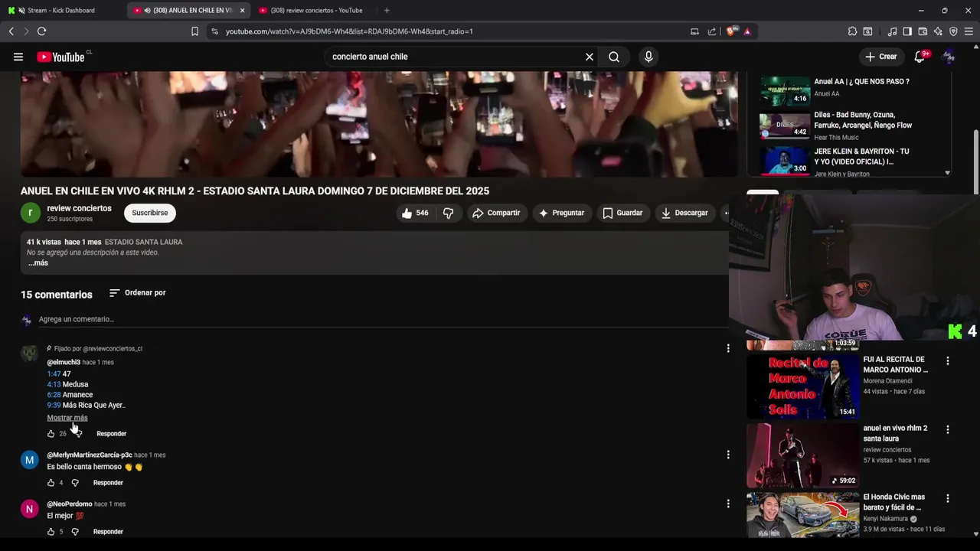Click the Suscribirse button
Image resolution: width=980 pixels, height=551 pixels.
150,213
